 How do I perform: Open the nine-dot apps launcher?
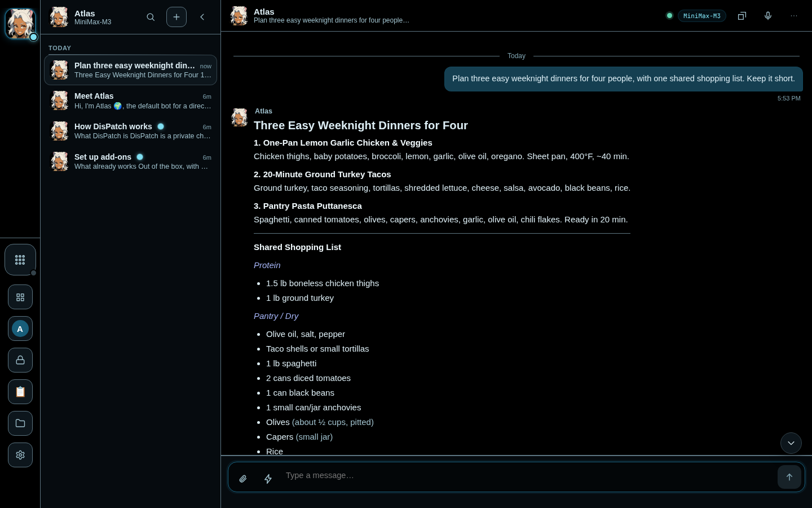point(20,260)
